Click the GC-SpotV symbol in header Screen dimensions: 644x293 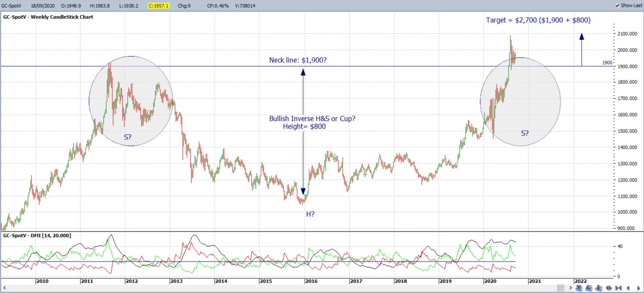(x=11, y=6)
